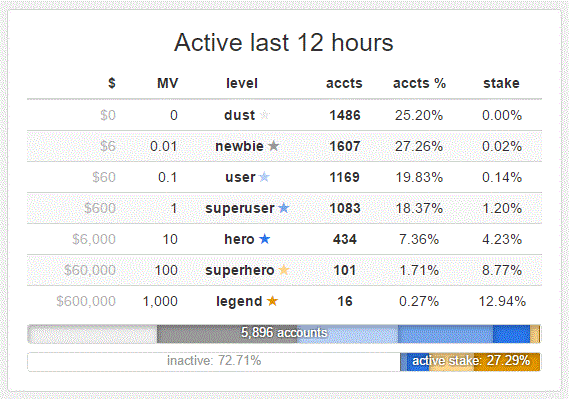Click the $60 dollar value
569x399 pixels.
[104, 177]
